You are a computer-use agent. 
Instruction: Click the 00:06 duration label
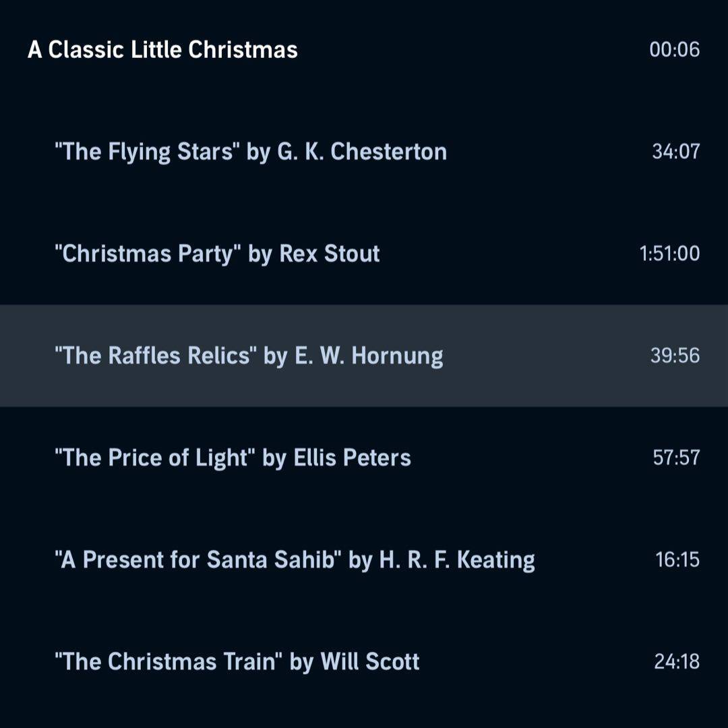pyautogui.click(x=674, y=50)
